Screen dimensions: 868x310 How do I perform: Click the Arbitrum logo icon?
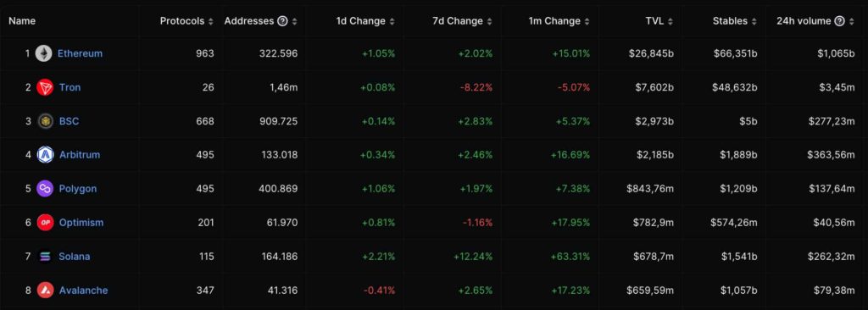click(46, 155)
